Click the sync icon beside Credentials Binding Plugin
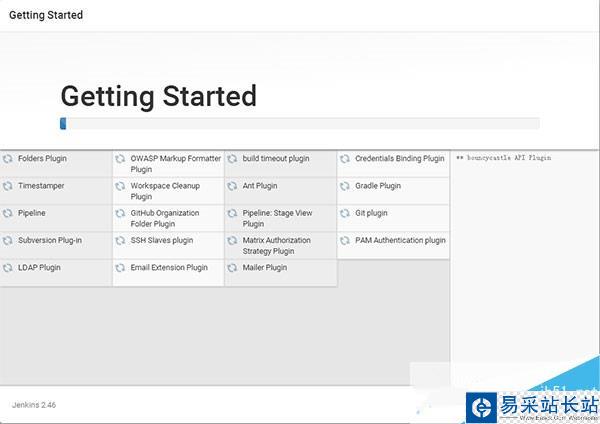Viewport: 600px width, 424px height. (x=345, y=159)
